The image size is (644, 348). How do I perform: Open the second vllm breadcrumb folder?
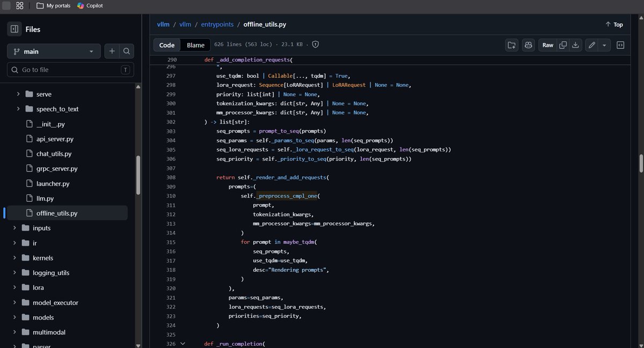(x=185, y=24)
